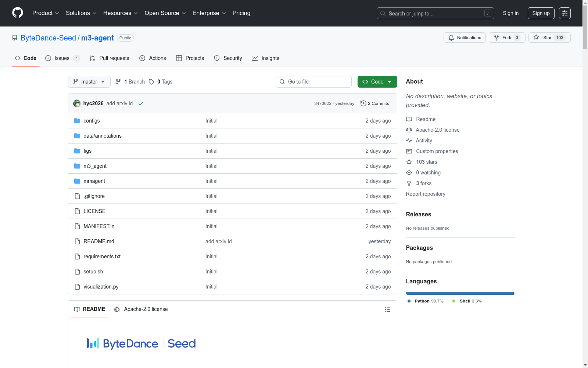Click the forks icon in About
This screenshot has height=368, width=588.
pyautogui.click(x=409, y=183)
